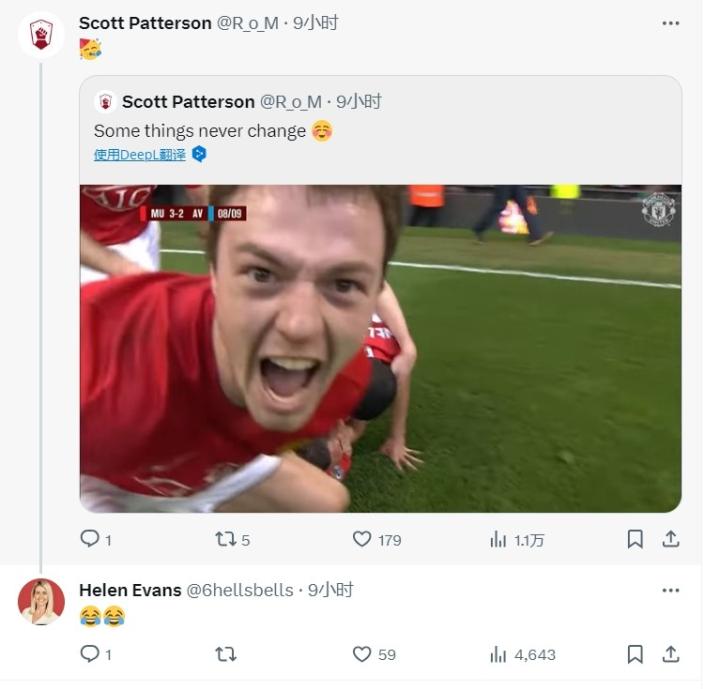720x689 pixels.
Task: Click Helen Evans's profile picture
Action: (41, 601)
